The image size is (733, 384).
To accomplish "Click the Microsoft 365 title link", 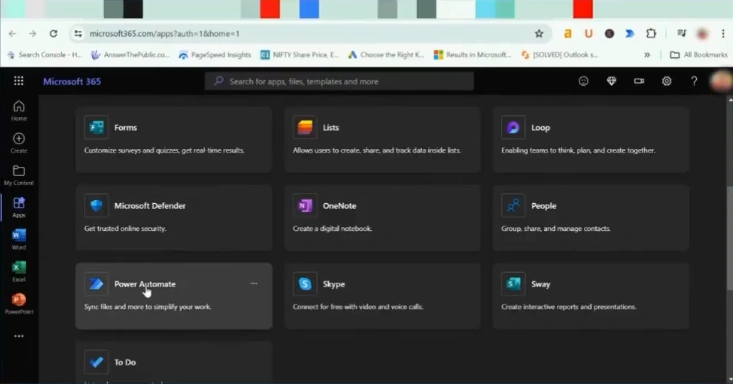I will (72, 81).
